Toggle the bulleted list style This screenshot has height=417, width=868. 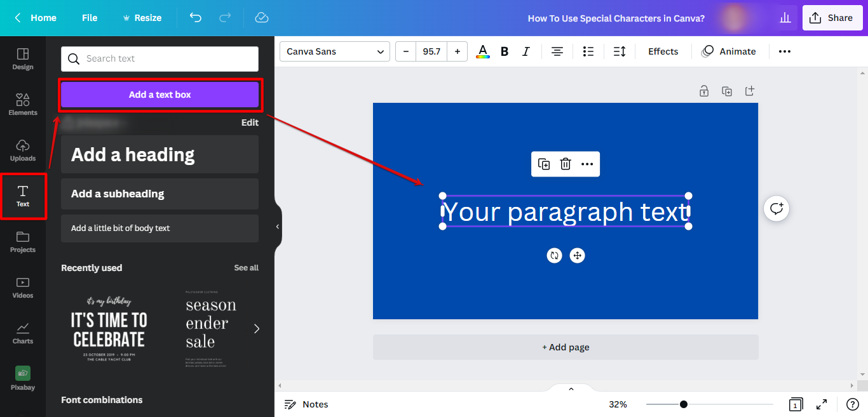[x=588, y=51]
